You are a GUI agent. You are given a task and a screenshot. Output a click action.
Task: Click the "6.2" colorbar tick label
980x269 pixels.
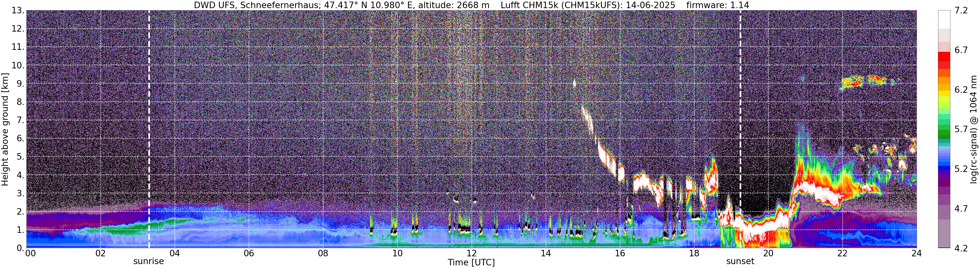[961, 90]
